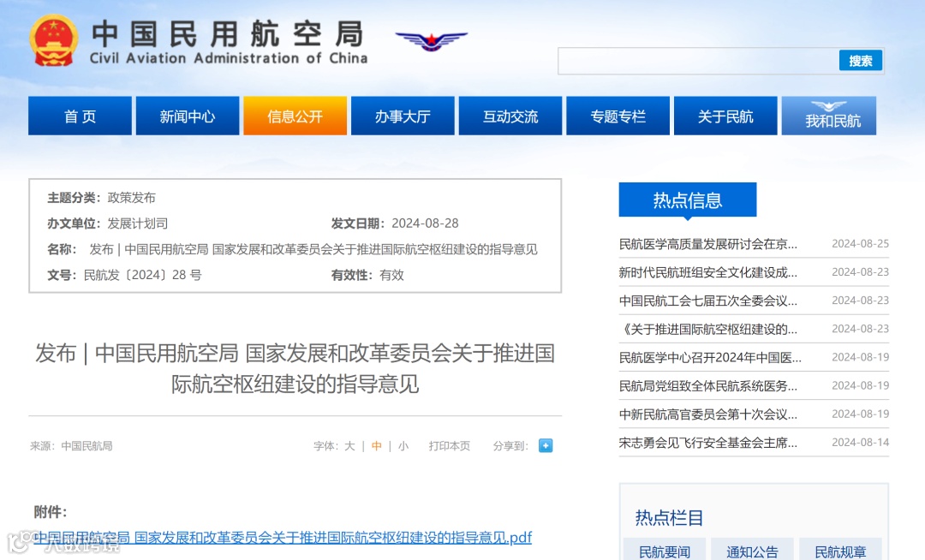Viewport: 925px width, 560px height.
Task: Focus the site search input field
Action: (699, 61)
